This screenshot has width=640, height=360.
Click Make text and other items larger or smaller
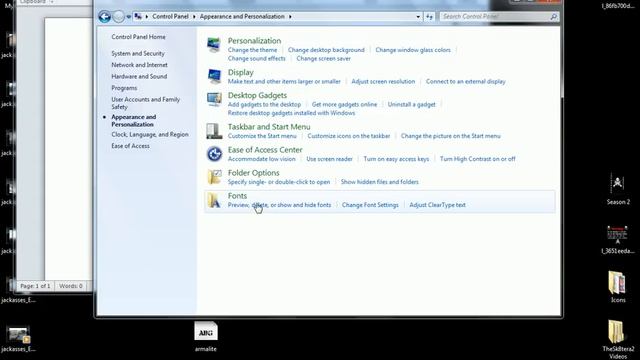[284, 81]
